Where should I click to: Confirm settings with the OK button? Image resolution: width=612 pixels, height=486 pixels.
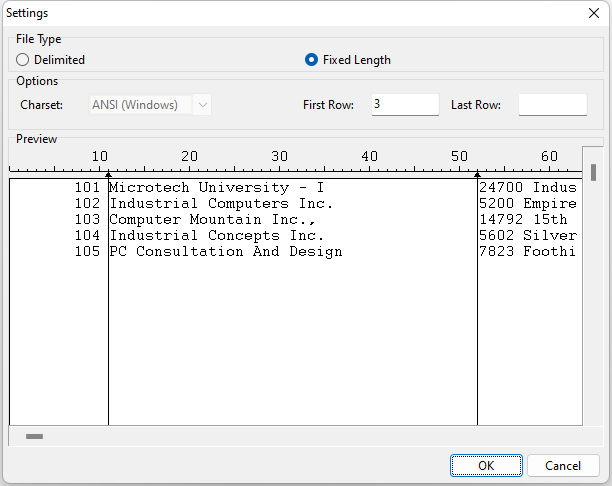click(486, 465)
